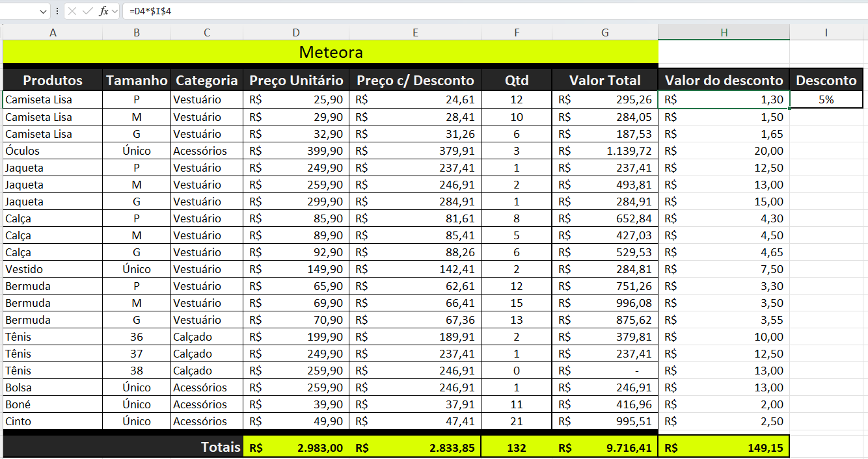Click the Totais label cell
The height and width of the screenshot is (459, 868).
(123, 447)
